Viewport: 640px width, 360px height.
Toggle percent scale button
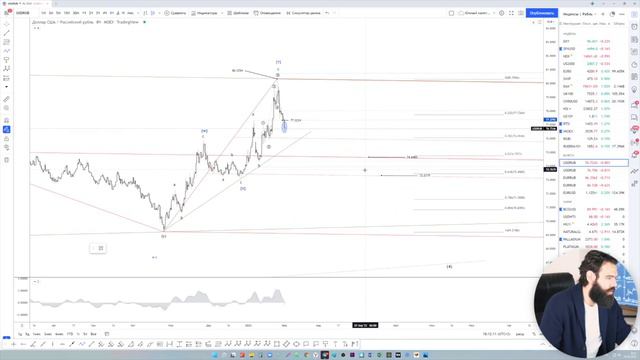point(534,334)
